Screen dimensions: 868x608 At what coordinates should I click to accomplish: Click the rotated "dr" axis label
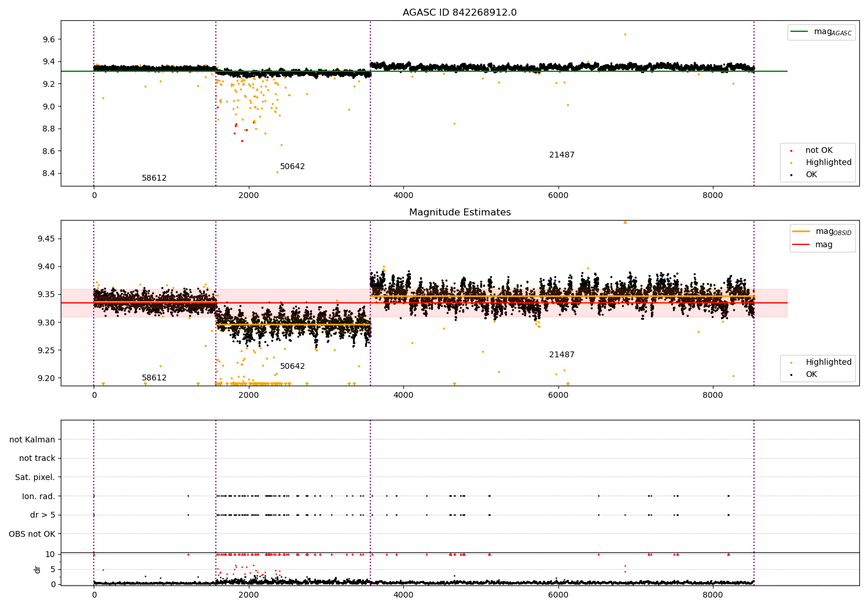pos(38,569)
